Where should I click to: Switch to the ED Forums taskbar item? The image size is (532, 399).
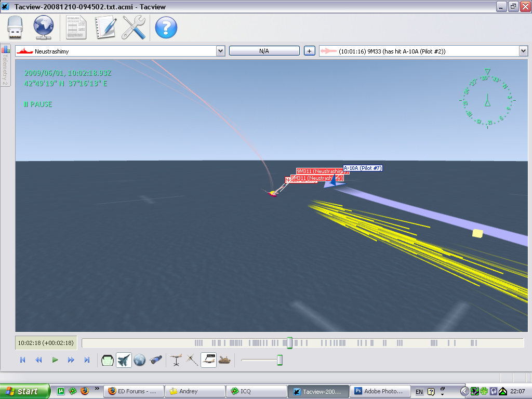coord(134,391)
